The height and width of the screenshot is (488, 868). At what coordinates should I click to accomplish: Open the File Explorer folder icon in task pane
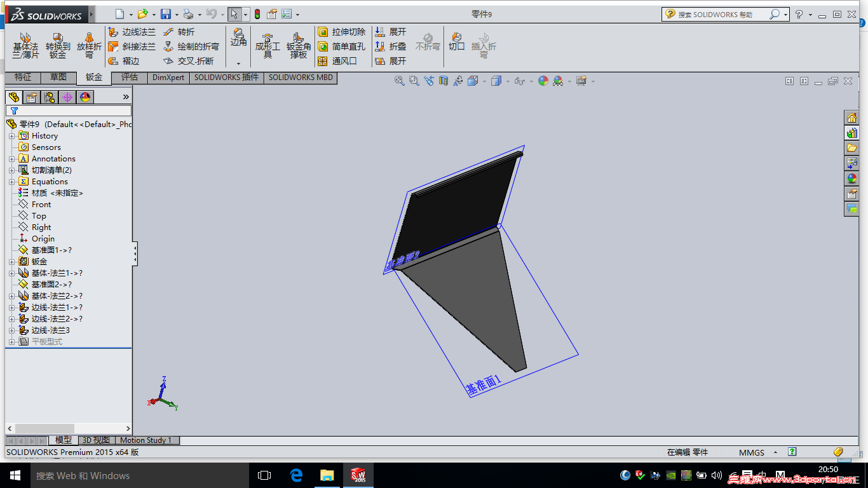click(x=852, y=148)
